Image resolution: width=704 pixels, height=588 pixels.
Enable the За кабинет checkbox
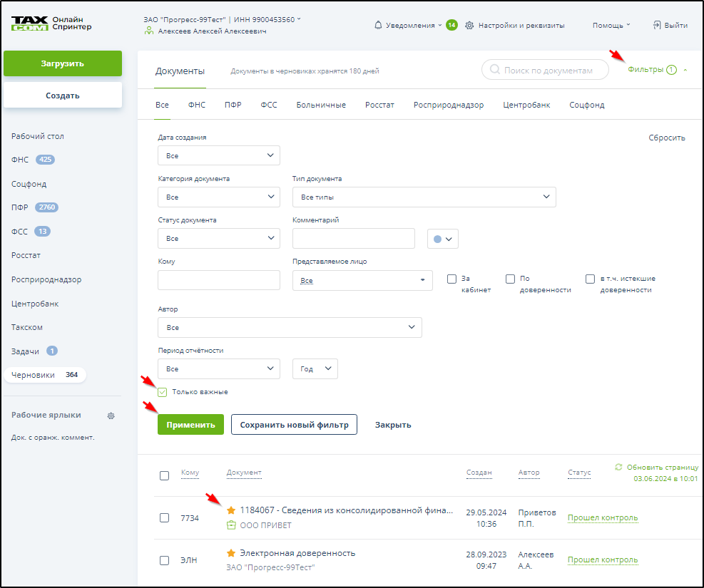[x=452, y=279]
